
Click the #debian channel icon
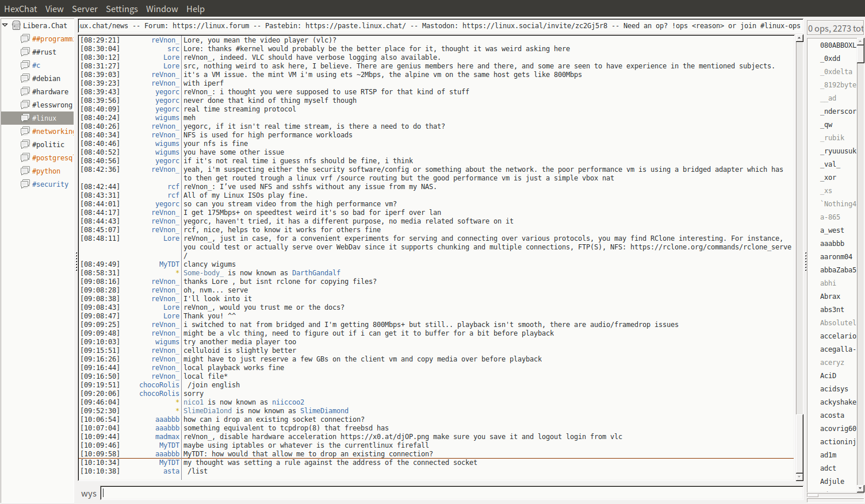[25, 78]
